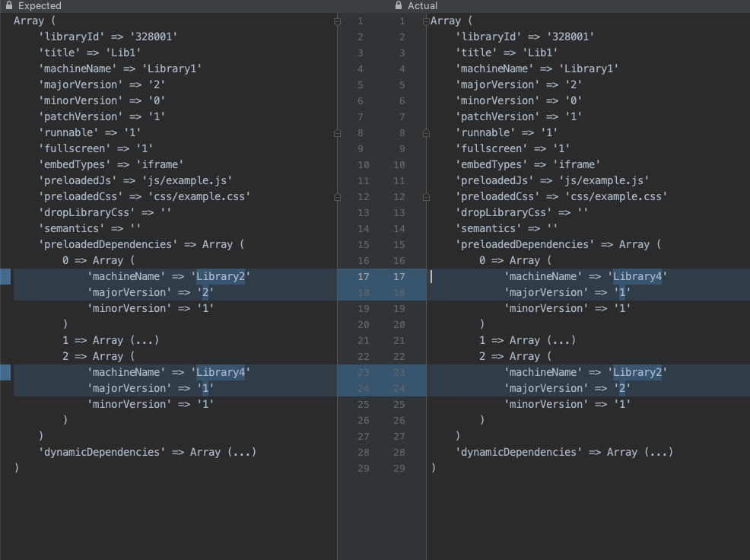750x560 pixels.
Task: Click the blue change marker beside Expected 'Library4' line
Action: tap(5, 372)
